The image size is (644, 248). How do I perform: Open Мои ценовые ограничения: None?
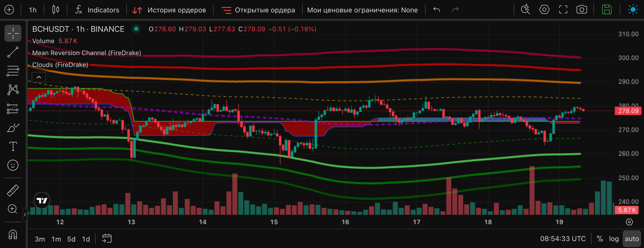(x=362, y=10)
